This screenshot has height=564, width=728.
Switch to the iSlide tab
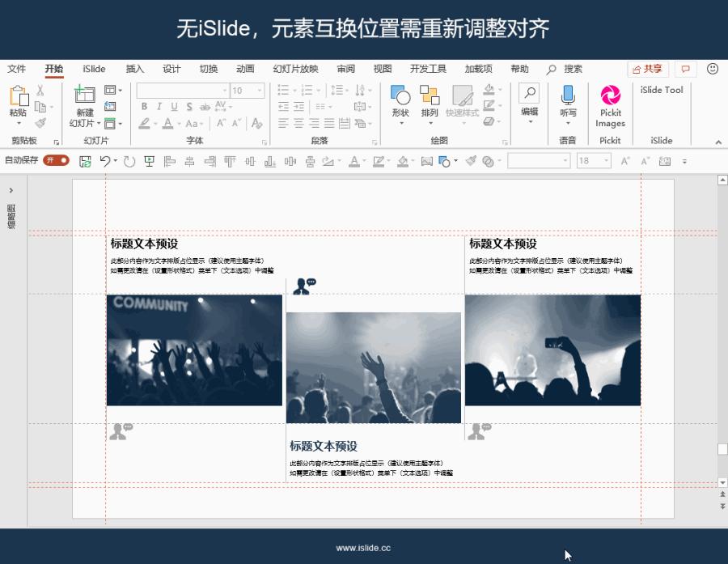coord(94,69)
